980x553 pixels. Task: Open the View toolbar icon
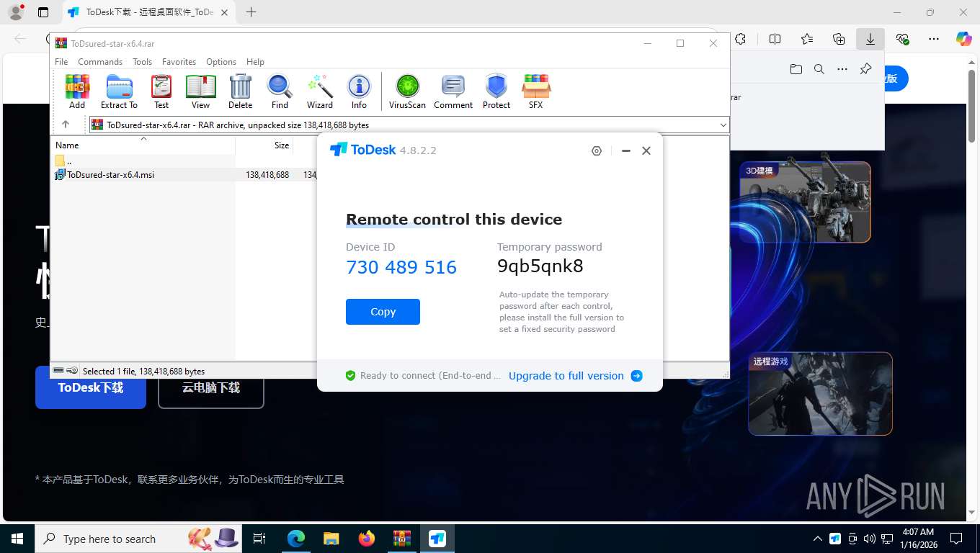pyautogui.click(x=200, y=91)
